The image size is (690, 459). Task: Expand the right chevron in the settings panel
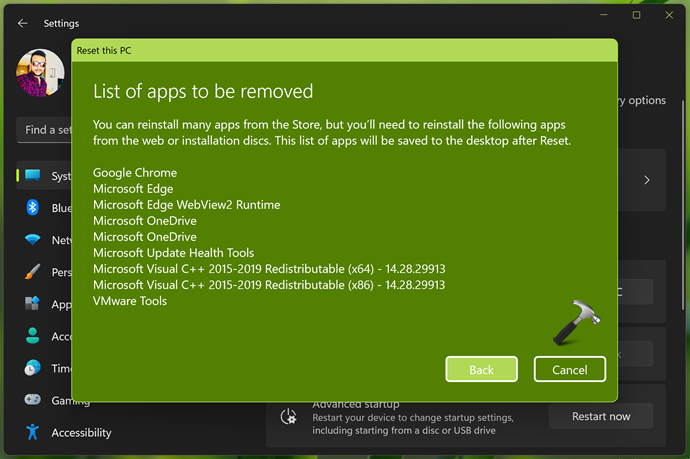647,180
